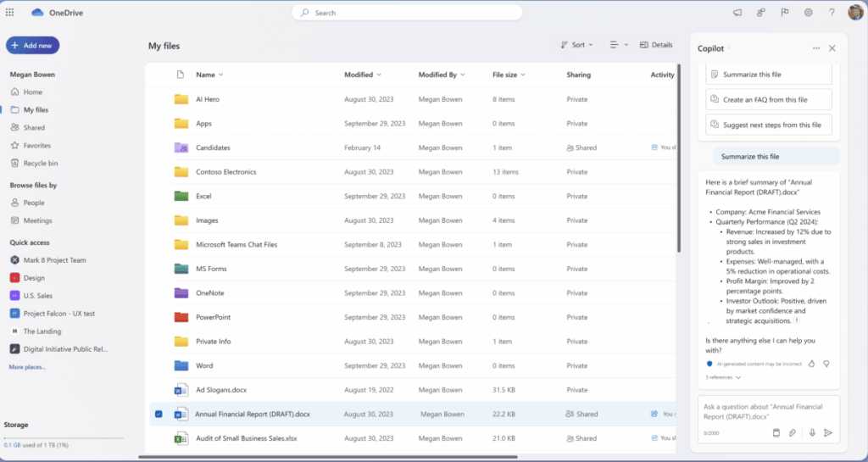Sort by the Name column header
The height and width of the screenshot is (462, 868).
tap(209, 75)
